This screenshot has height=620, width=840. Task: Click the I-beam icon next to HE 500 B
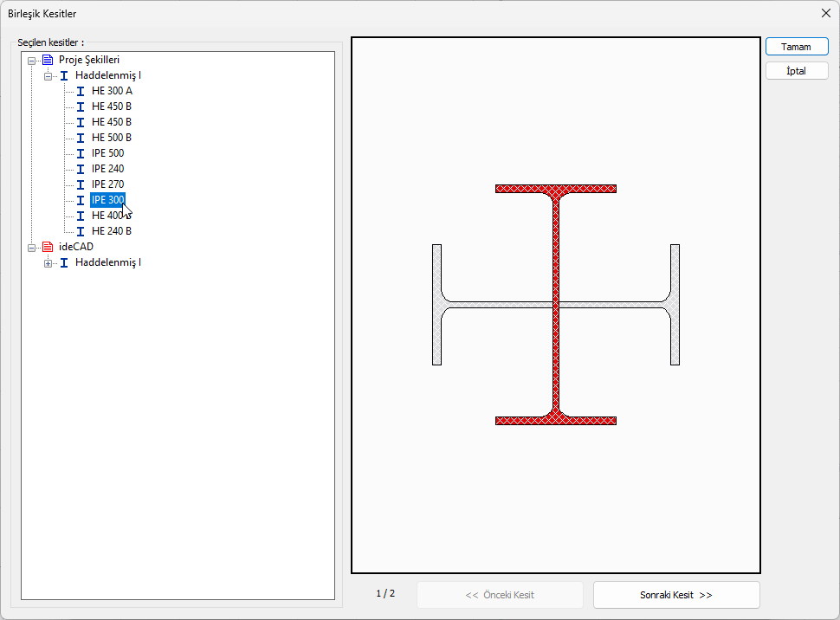(x=81, y=138)
